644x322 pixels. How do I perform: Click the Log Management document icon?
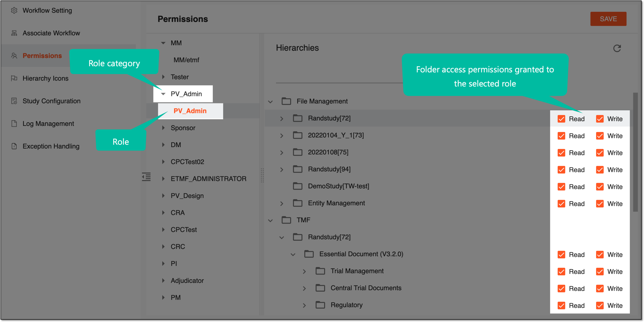click(14, 124)
